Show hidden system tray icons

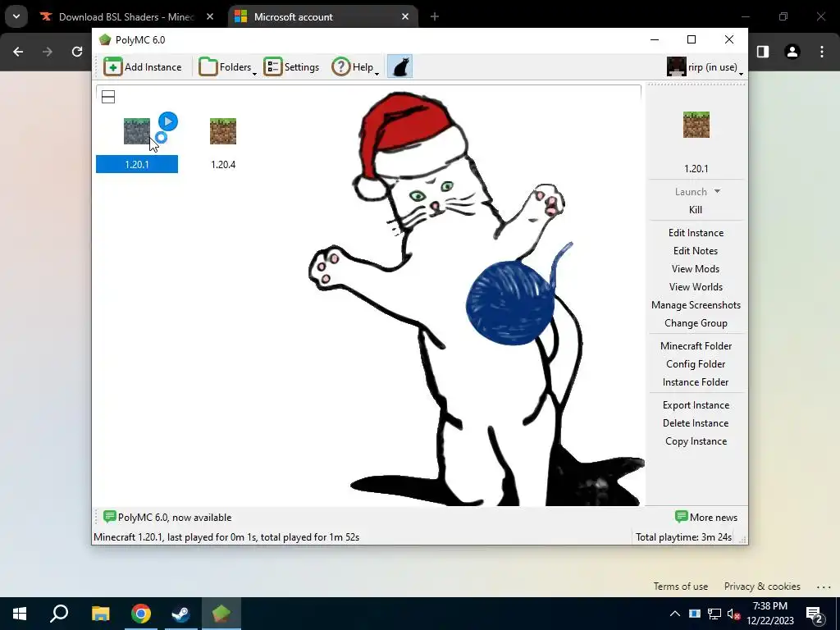tap(675, 614)
